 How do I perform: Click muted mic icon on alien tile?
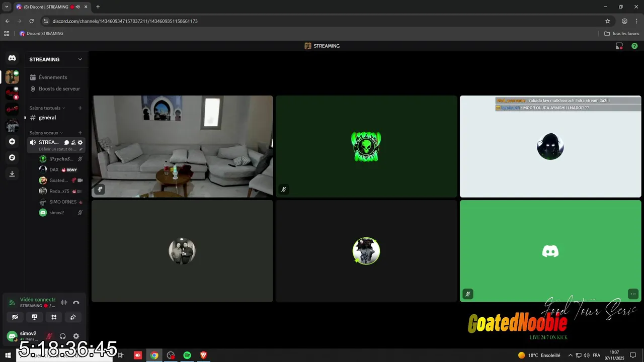(x=284, y=190)
